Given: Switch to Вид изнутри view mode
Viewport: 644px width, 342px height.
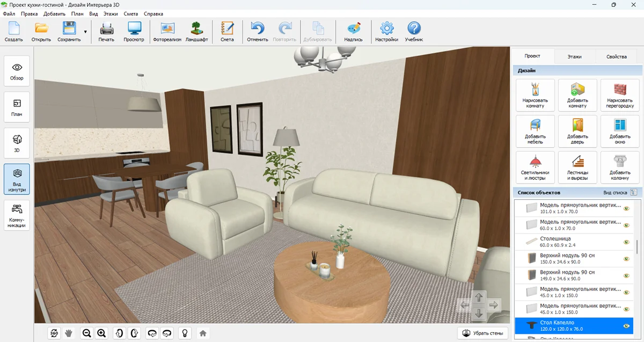Looking at the screenshot, I should pos(17,179).
